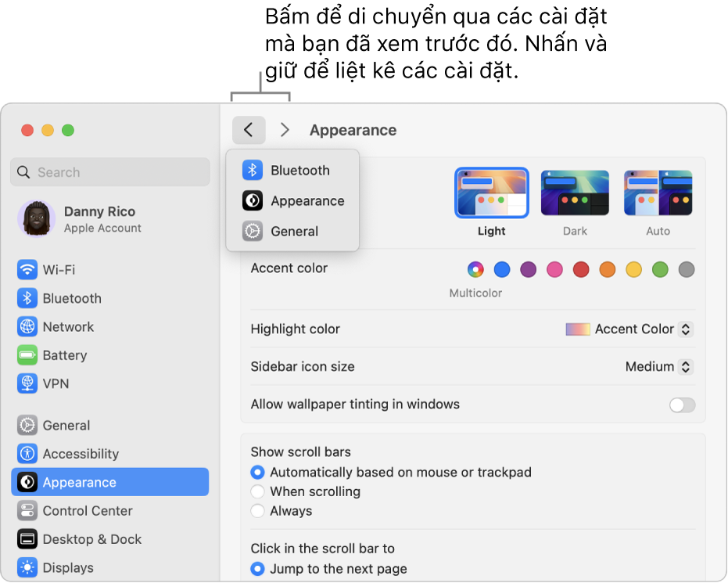Select Jump to the next page option
The image size is (728, 583).
(258, 569)
